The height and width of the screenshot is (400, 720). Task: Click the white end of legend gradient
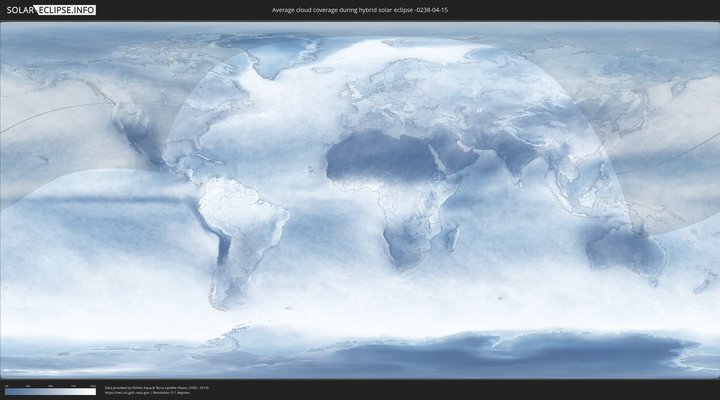pos(93,391)
